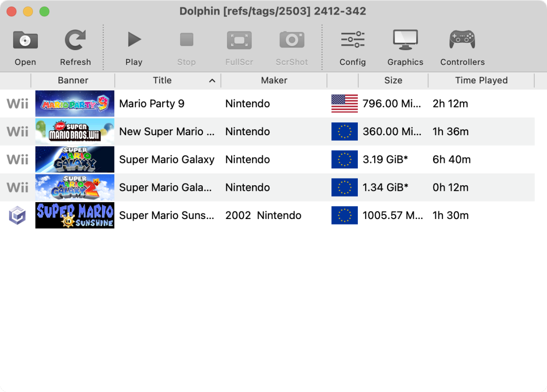Select the Super Mario Galaxy 2 banner
Image resolution: width=547 pixels, height=392 pixels.
point(75,188)
